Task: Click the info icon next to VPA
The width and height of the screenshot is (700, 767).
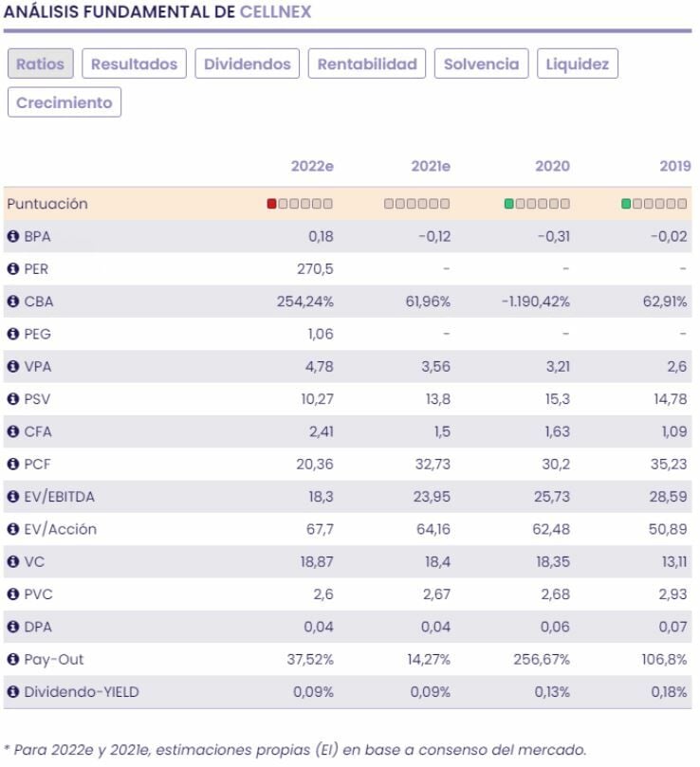Action: click(x=13, y=367)
